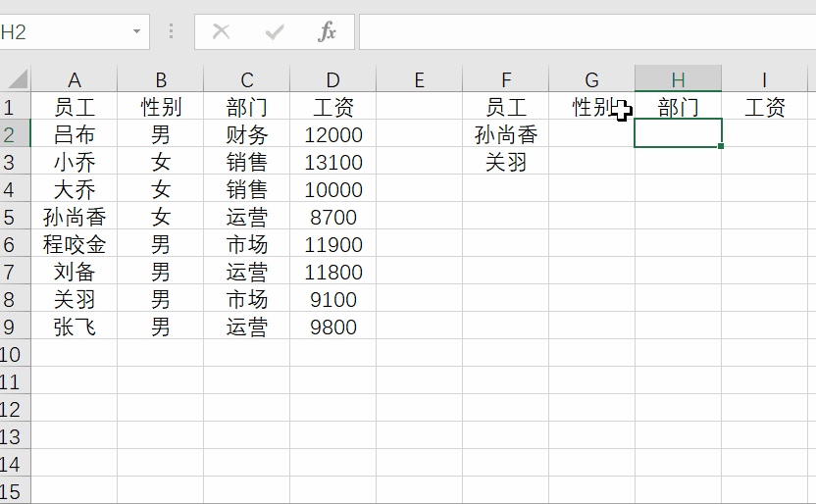Screen dimensions: 816x504
Task: Click cell C1 containing 部门
Action: pyautogui.click(x=247, y=107)
